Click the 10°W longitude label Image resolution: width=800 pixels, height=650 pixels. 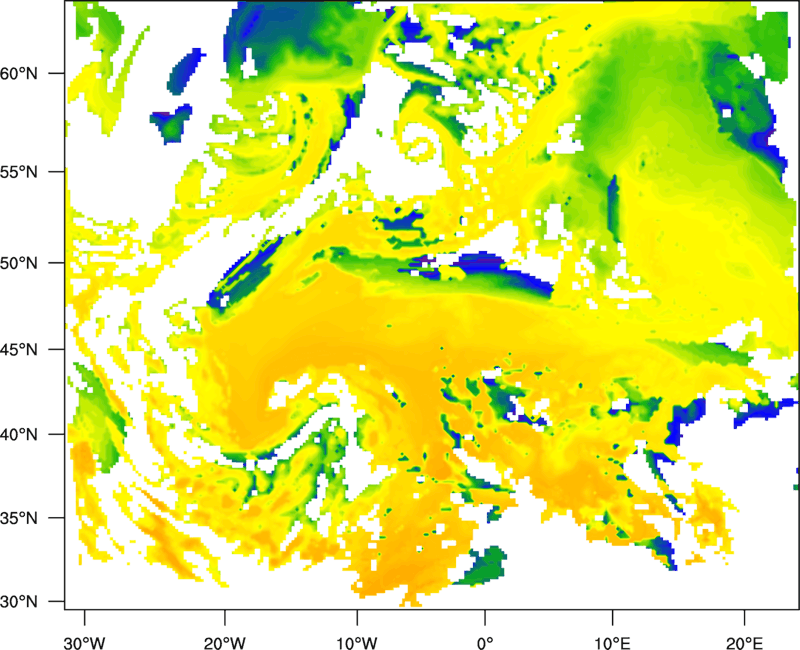pos(357,643)
